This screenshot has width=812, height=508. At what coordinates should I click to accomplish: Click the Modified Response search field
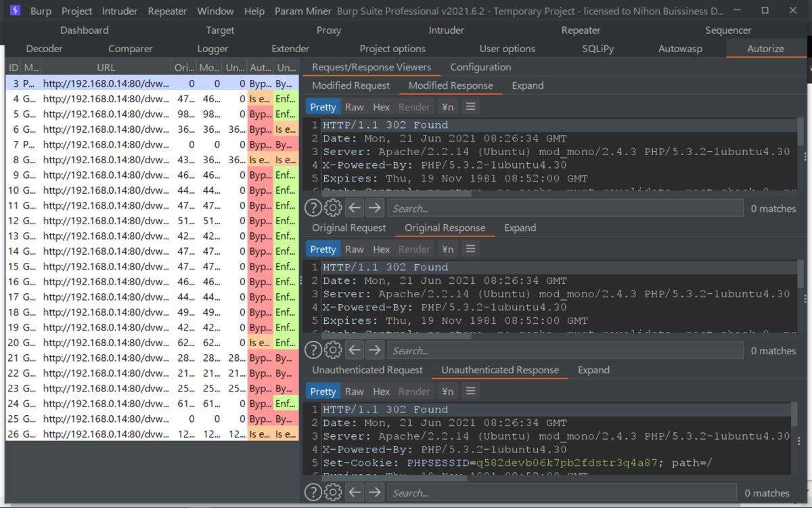[566, 208]
